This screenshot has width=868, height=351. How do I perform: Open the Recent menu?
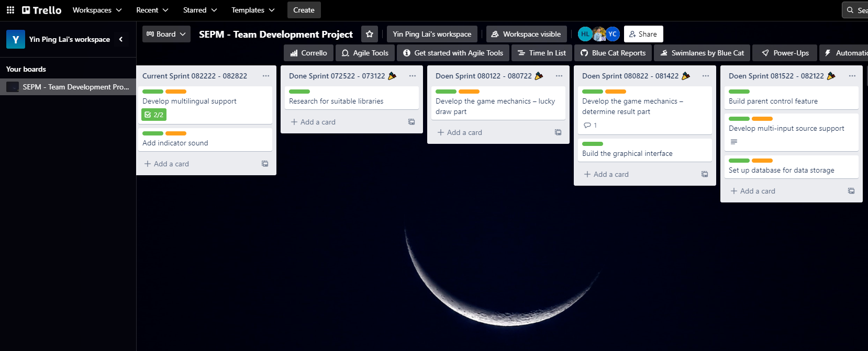click(152, 10)
